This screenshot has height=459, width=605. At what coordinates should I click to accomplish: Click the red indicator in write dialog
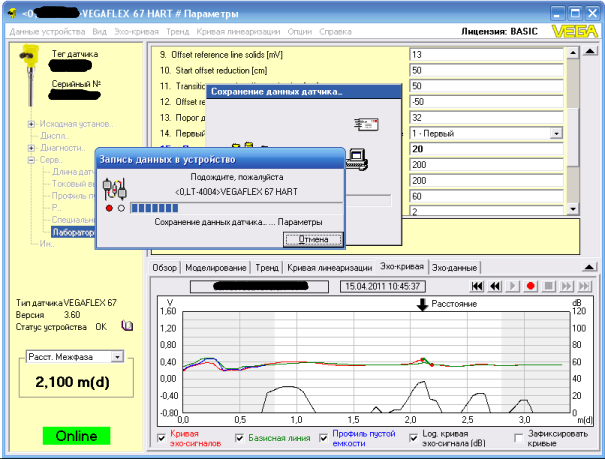(x=109, y=208)
